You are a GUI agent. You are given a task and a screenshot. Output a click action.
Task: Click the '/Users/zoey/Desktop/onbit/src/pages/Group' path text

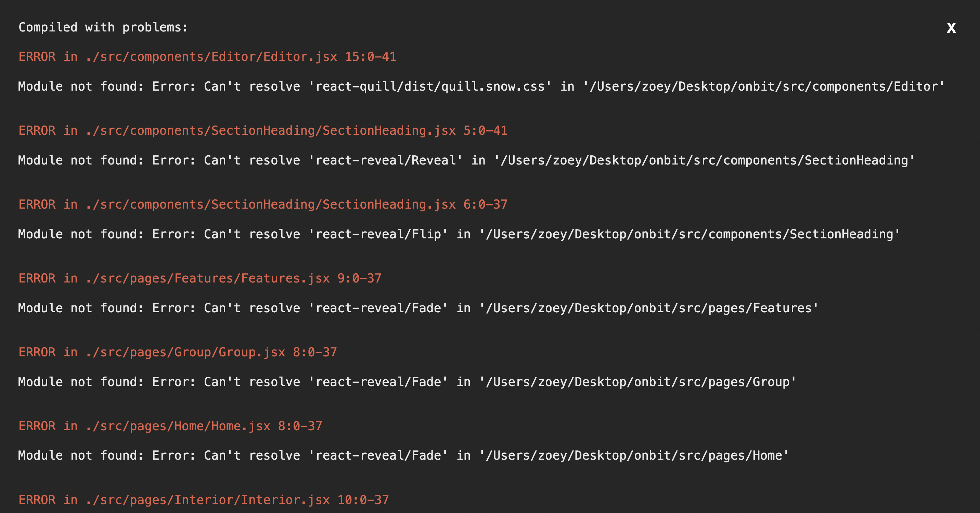[x=638, y=381]
